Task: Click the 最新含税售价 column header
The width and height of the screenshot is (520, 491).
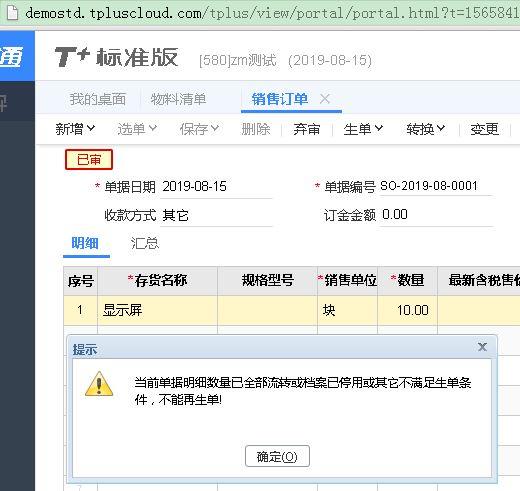Action: point(479,281)
